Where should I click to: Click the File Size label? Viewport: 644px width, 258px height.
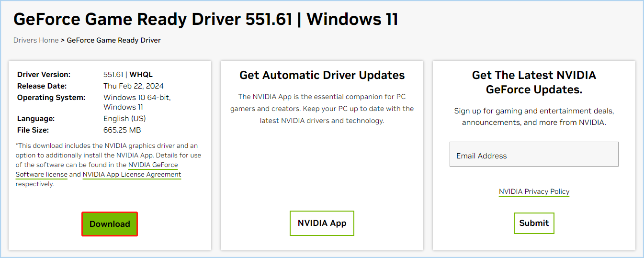pos(33,130)
